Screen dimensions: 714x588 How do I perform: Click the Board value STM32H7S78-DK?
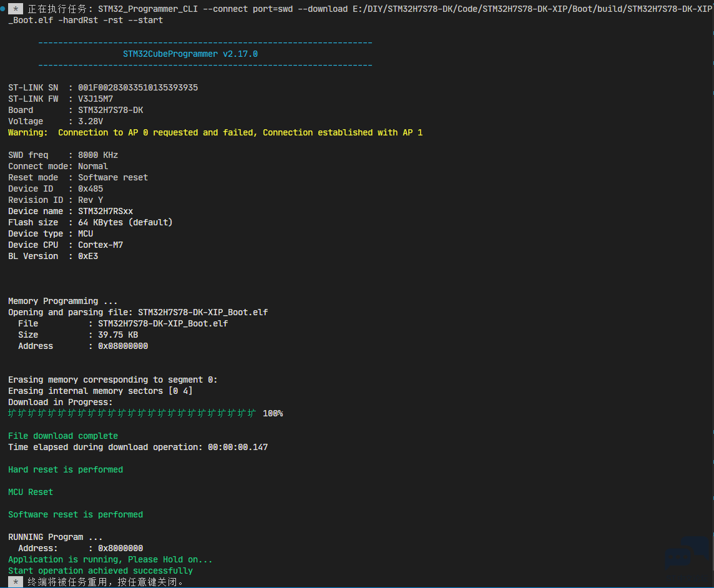point(110,110)
